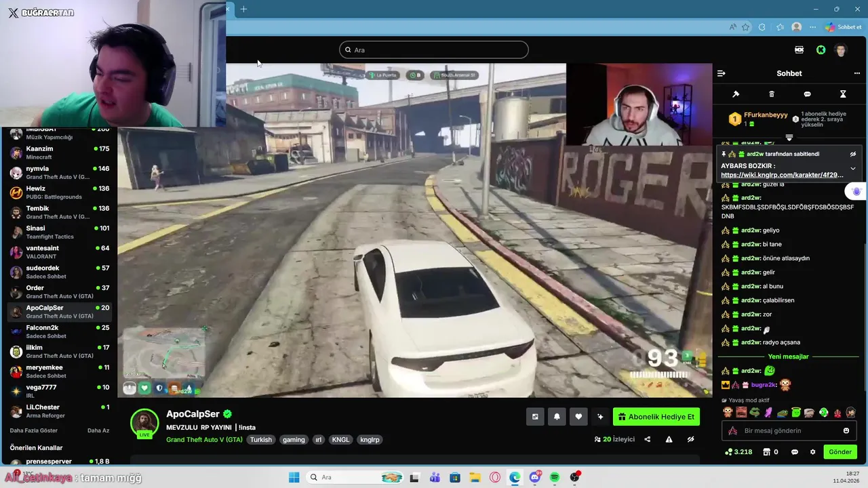Image resolution: width=868 pixels, height=488 pixels.
Task: Share the stream with share icon
Action: pyautogui.click(x=647, y=439)
